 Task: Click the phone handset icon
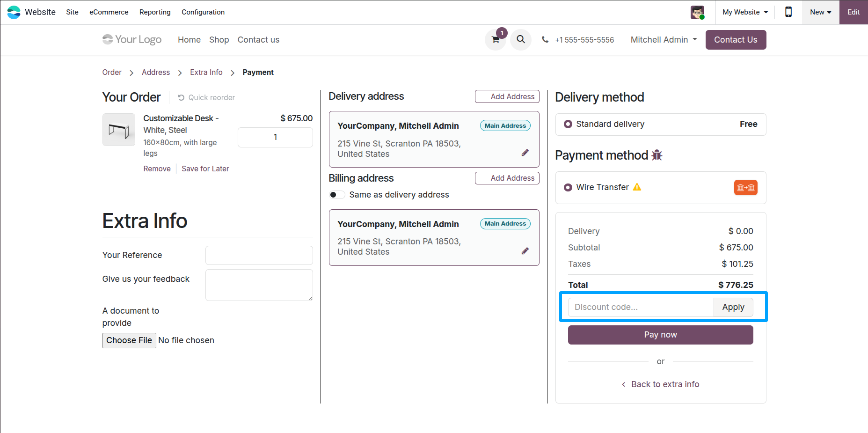point(545,40)
